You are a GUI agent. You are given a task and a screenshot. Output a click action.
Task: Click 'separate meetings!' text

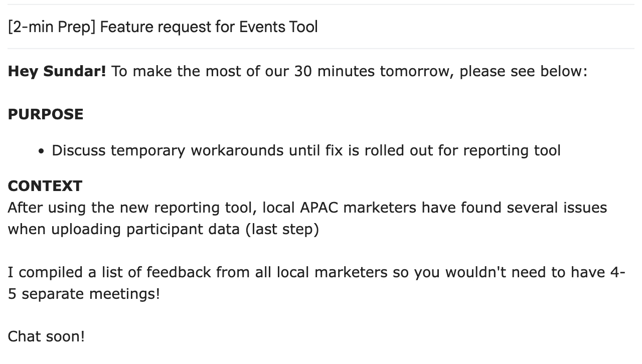(91, 294)
